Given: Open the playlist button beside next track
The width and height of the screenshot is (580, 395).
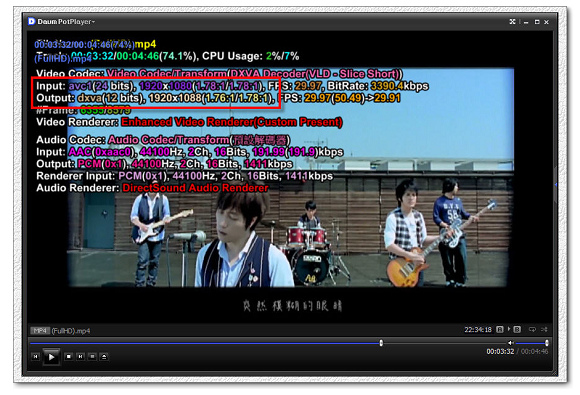Looking at the screenshot, I should (x=92, y=357).
